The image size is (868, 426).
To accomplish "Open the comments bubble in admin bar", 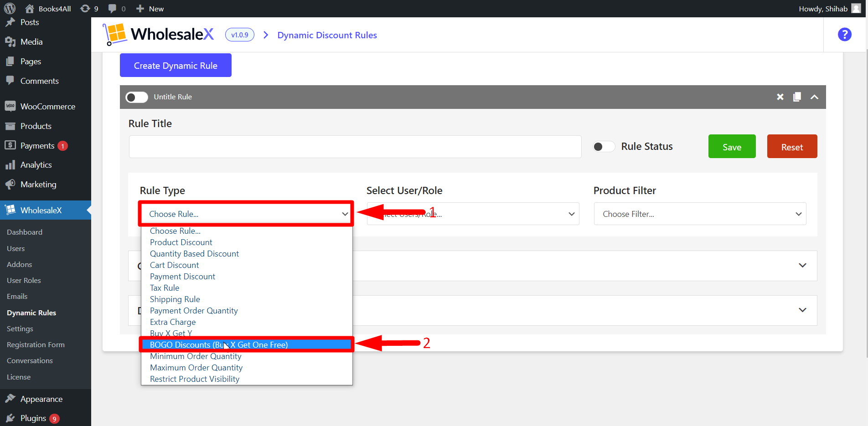I will coord(117,9).
